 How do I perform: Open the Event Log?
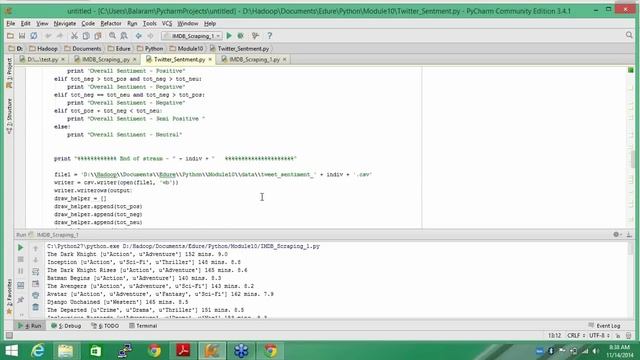pyautogui.click(x=605, y=326)
